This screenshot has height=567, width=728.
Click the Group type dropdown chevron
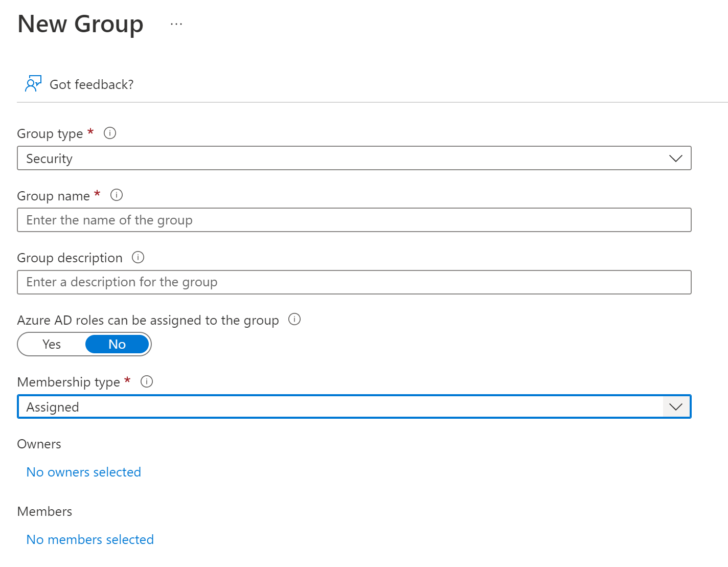[x=676, y=158]
